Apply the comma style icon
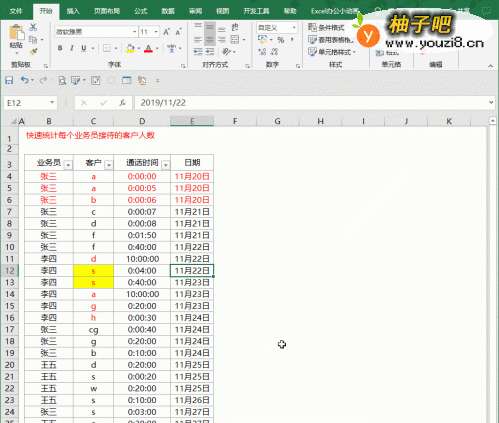The image size is (499, 423). coord(292,40)
